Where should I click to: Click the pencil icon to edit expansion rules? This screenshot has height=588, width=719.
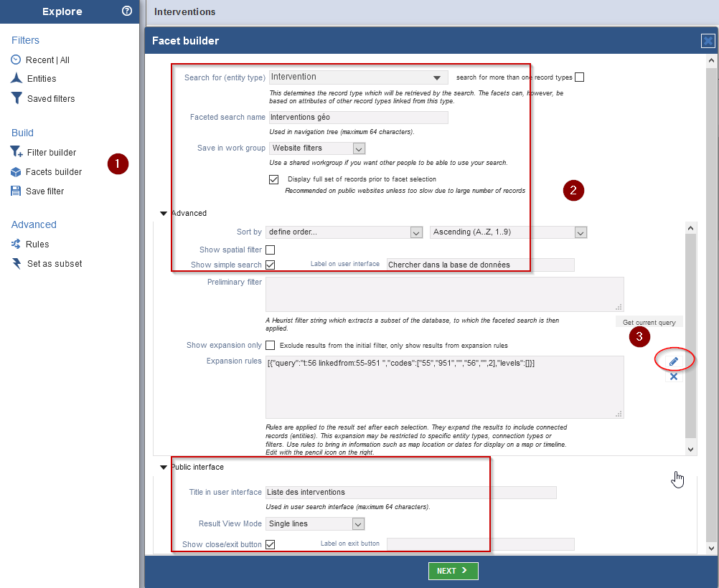pos(673,361)
